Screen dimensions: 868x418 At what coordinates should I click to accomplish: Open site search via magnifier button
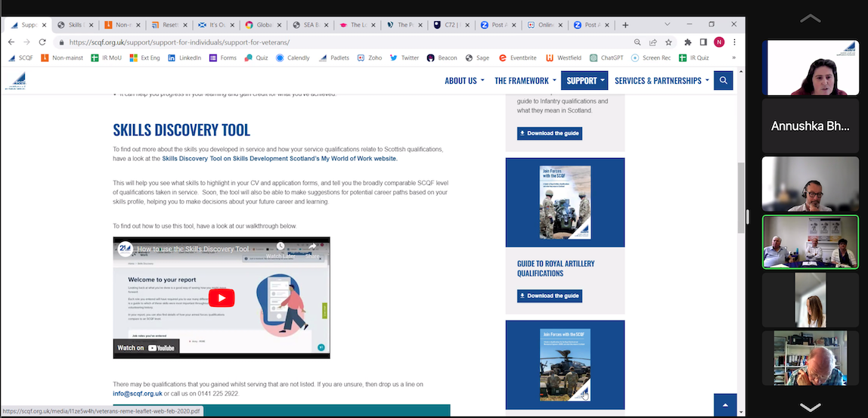[x=723, y=81]
